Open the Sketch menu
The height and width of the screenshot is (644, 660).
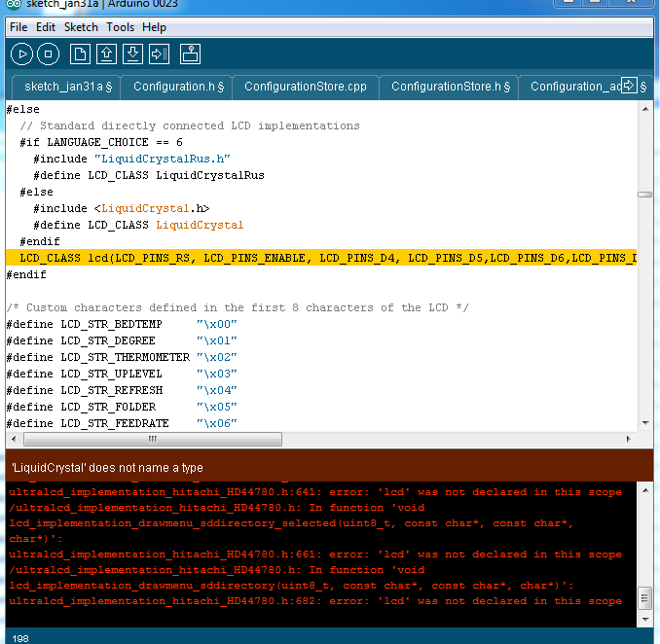tap(82, 27)
